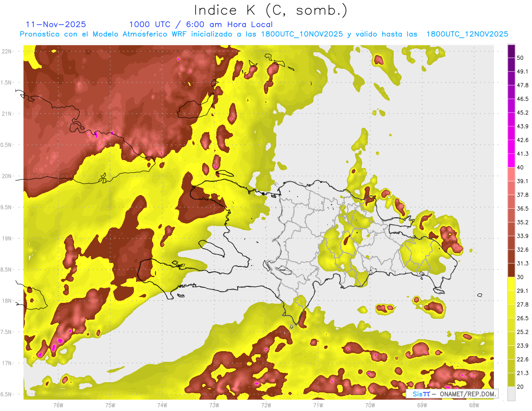Click the 22.6 colorbar label

(x=523, y=360)
